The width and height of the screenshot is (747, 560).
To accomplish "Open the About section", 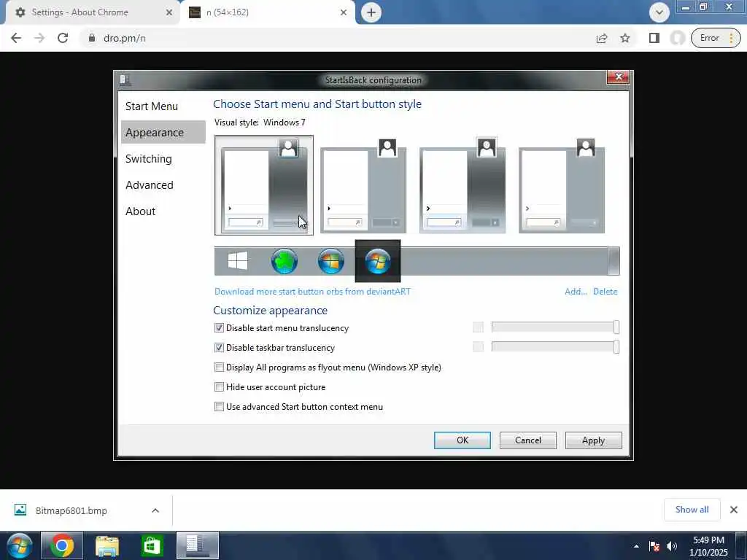I will pyautogui.click(x=141, y=211).
